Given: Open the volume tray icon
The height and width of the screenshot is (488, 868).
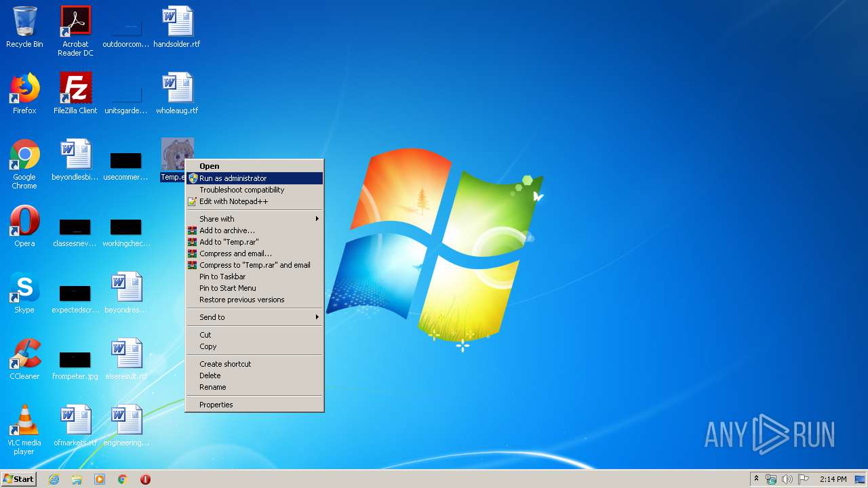Looking at the screenshot, I should coord(787,479).
